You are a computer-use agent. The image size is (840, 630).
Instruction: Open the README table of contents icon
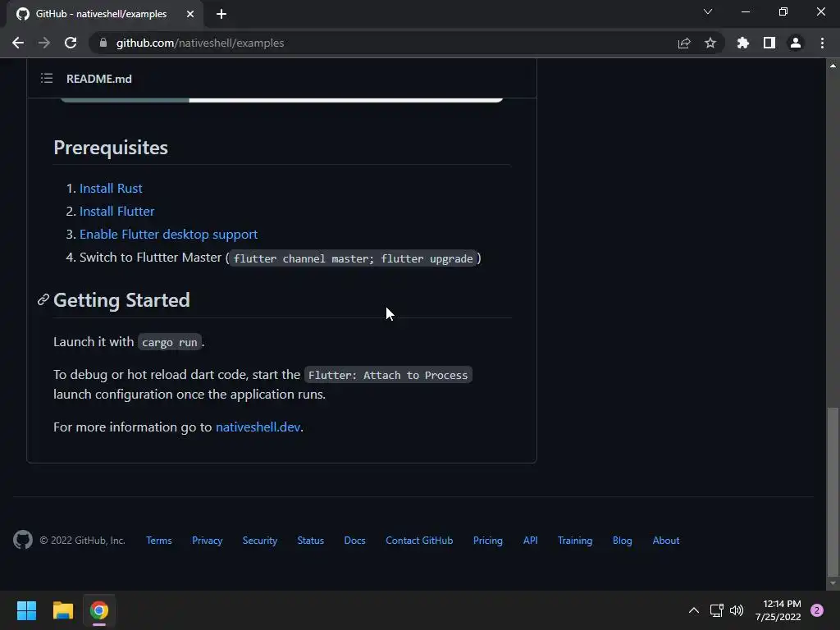(47, 79)
